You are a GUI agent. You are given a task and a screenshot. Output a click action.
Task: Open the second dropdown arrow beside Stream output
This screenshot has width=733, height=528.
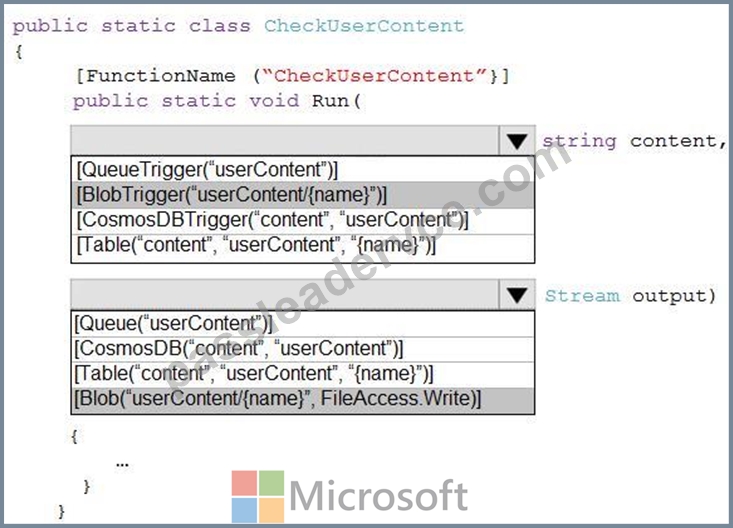[x=517, y=295]
